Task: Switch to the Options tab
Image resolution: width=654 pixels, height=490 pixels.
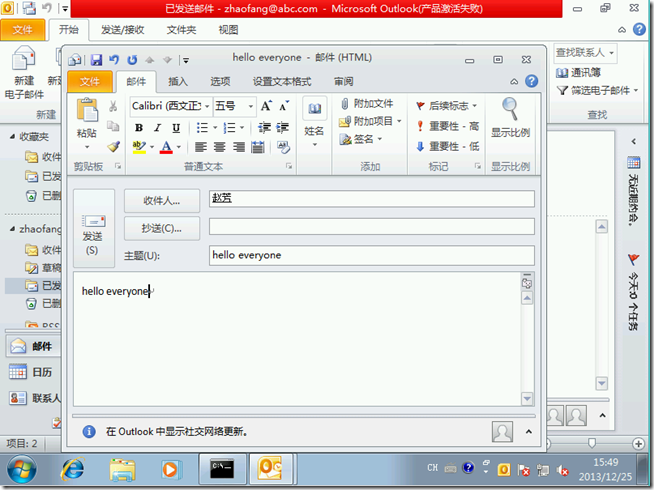Action: coord(220,82)
